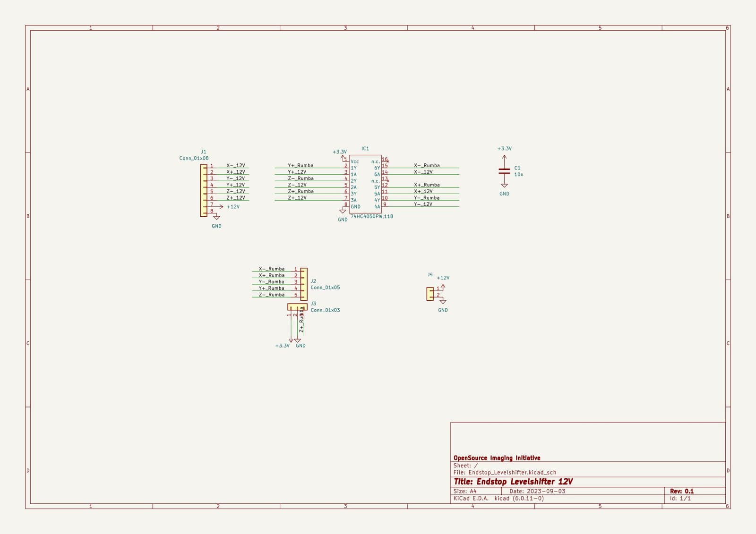Select the J2 five-pin connector body
The image size is (756, 534).
(x=304, y=284)
